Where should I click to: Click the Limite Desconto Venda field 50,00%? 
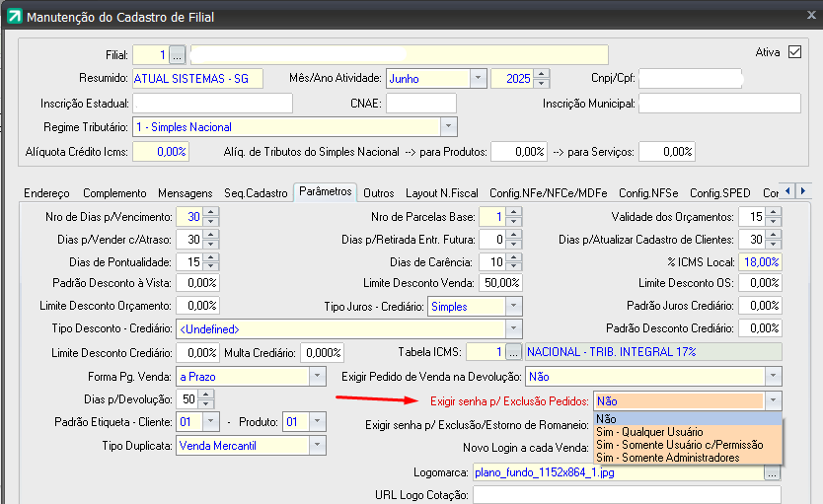coord(500,283)
